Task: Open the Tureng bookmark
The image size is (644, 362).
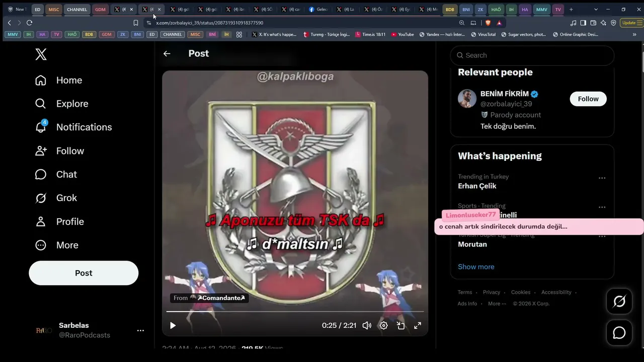Action: (327, 35)
